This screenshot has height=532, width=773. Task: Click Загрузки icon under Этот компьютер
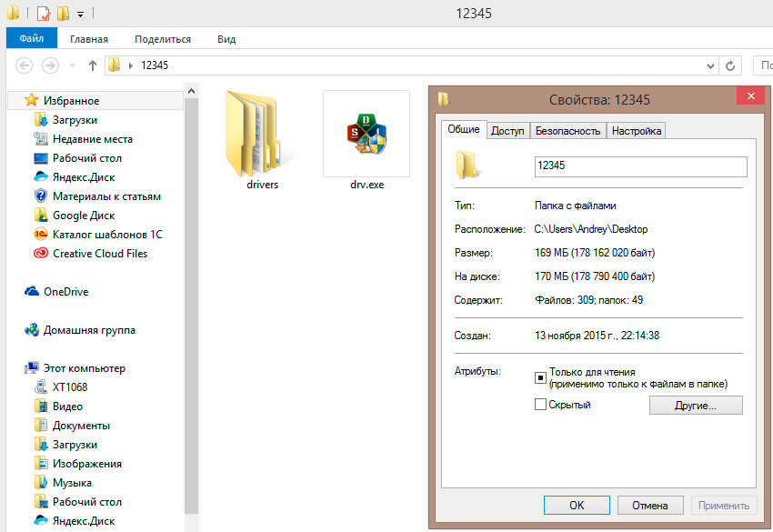click(x=40, y=444)
